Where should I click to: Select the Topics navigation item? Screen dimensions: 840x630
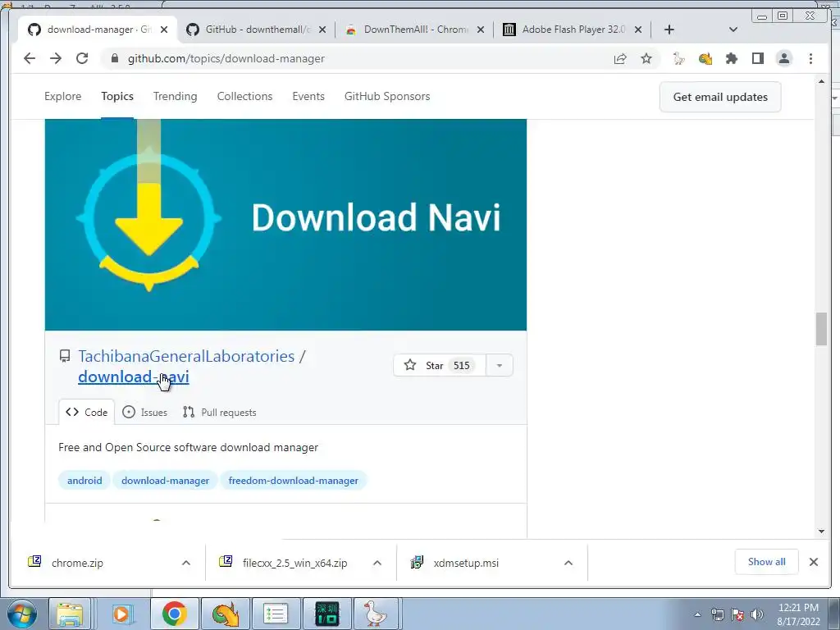[117, 97]
